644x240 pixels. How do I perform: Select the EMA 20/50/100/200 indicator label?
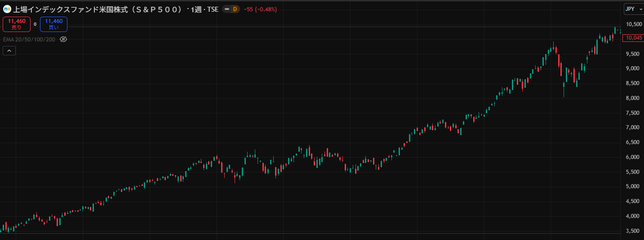tap(29, 39)
